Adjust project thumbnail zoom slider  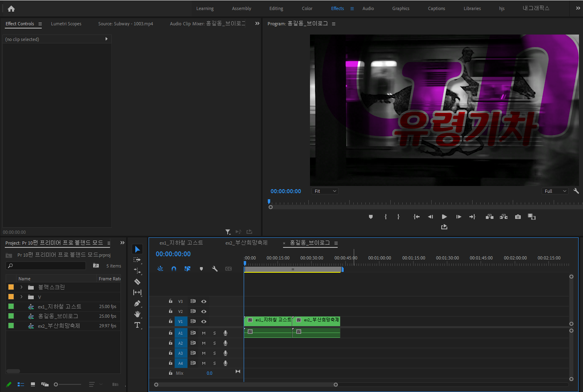[56, 384]
